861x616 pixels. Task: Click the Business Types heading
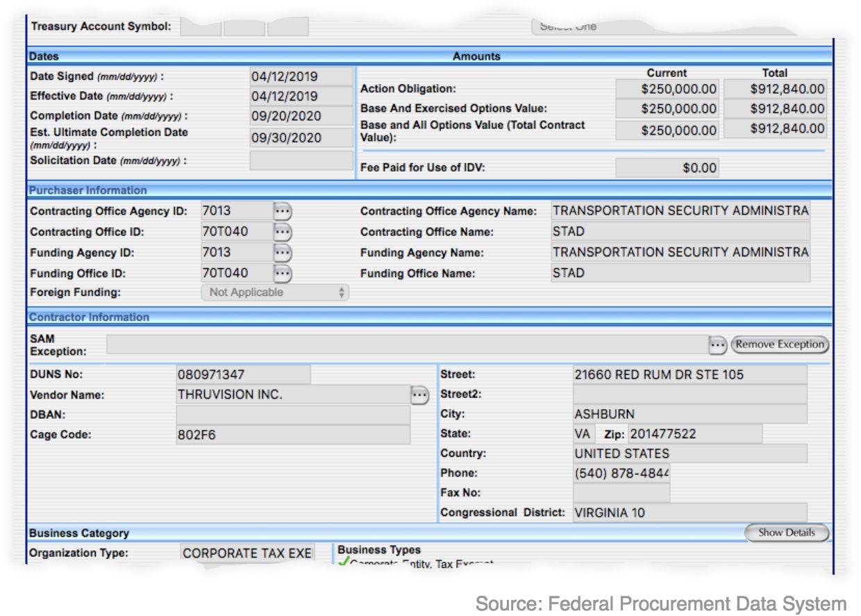pos(379,550)
